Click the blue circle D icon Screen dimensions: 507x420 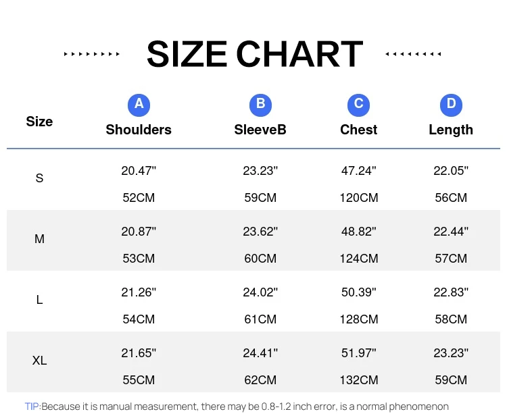pyautogui.click(x=451, y=104)
